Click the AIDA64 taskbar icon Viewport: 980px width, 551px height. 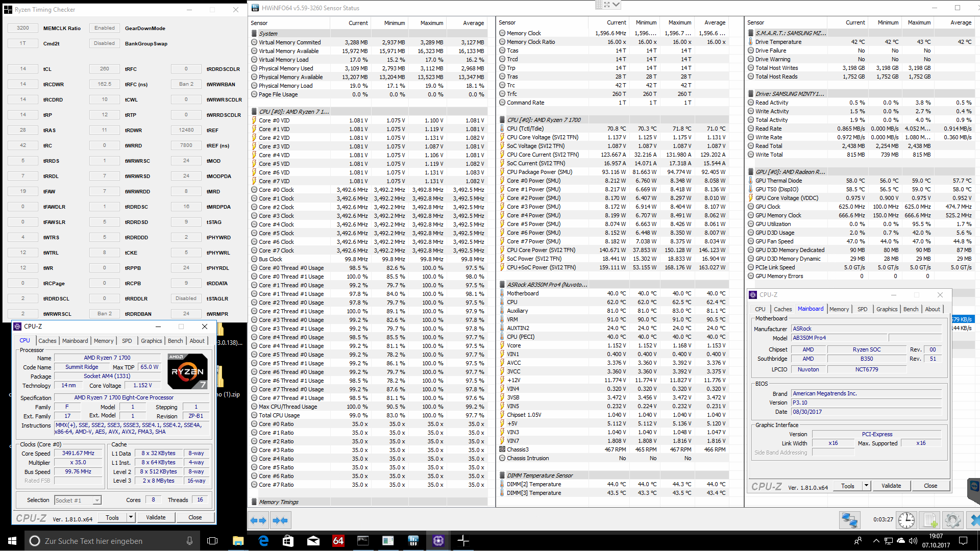pyautogui.click(x=338, y=541)
